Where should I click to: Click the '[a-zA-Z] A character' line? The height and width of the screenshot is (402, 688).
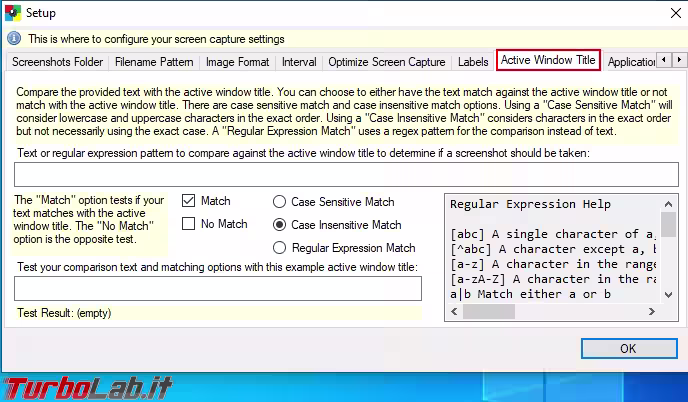553,279
